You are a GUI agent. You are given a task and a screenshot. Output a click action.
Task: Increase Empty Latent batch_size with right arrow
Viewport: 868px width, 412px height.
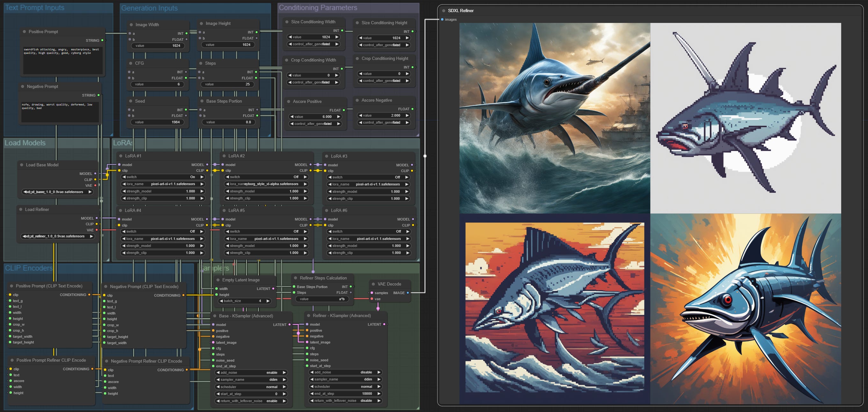268,301
